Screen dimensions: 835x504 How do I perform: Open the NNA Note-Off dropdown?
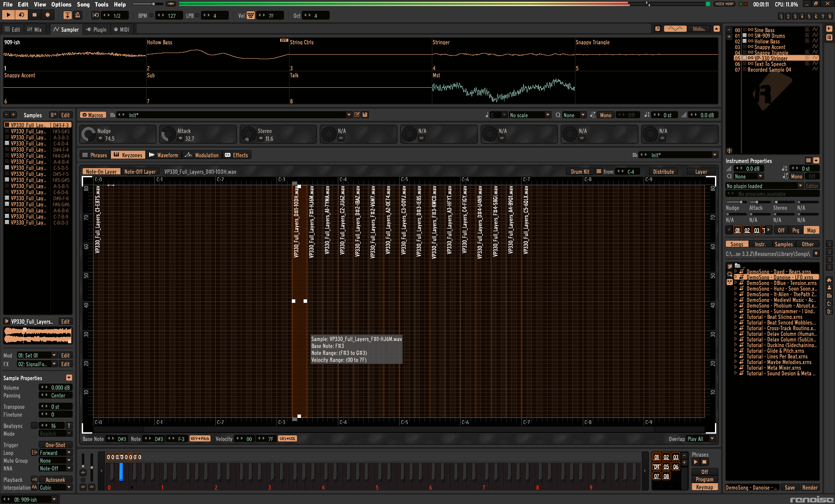(55, 468)
